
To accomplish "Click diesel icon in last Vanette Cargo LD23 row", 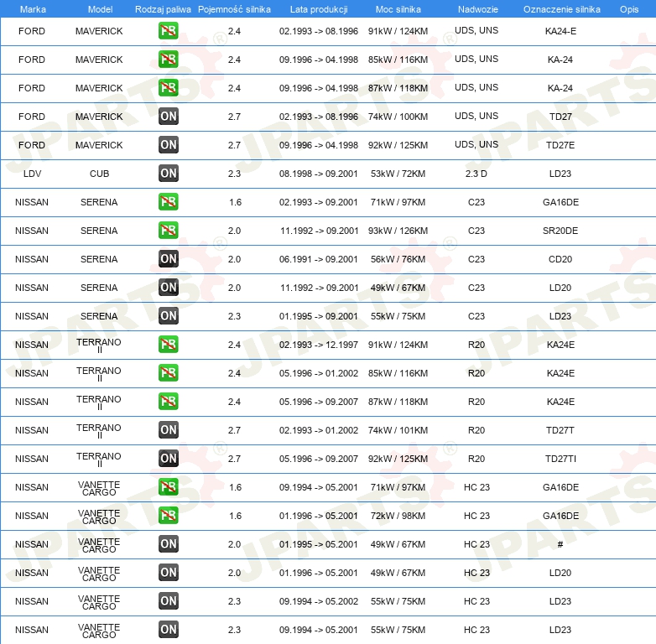I will tap(168, 630).
